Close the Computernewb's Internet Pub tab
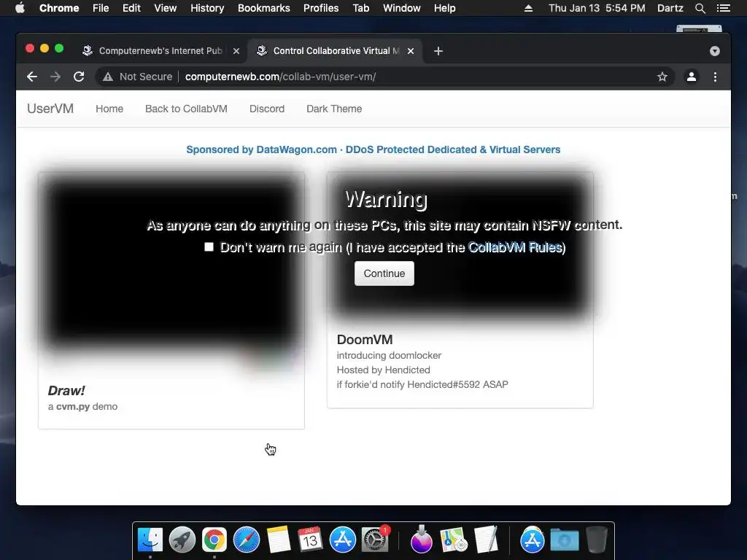 (x=236, y=51)
